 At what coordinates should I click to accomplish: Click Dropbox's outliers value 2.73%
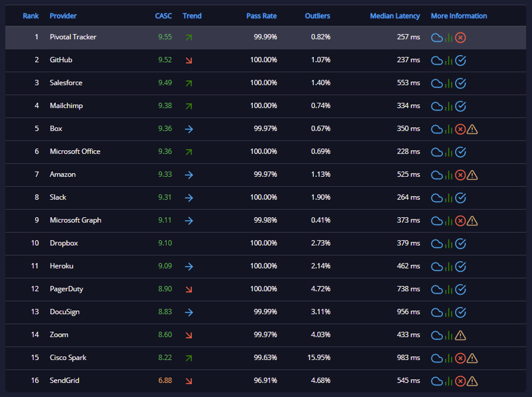(x=321, y=243)
